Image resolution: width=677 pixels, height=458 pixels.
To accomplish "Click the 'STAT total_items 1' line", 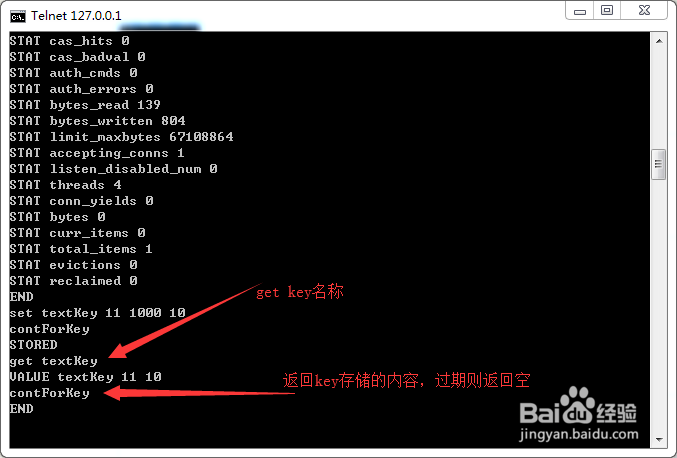I will click(x=81, y=249).
